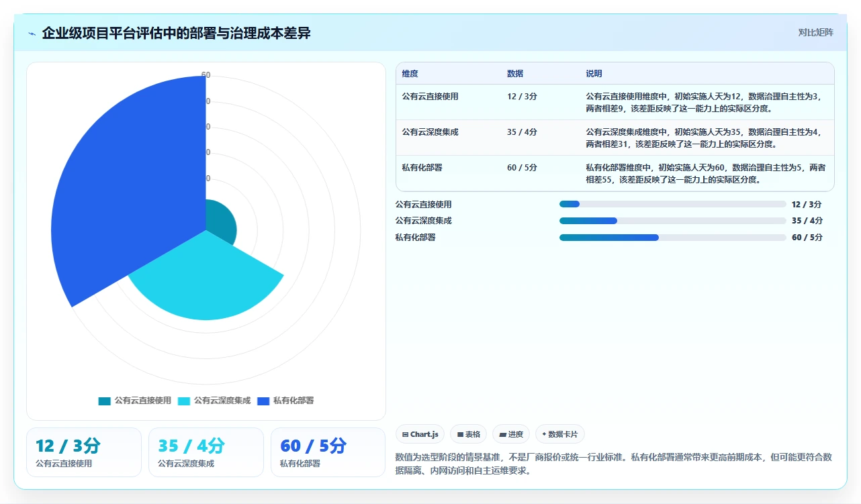The height and width of the screenshot is (504, 861).
Task: Click the 说明 column header
Action: point(594,74)
